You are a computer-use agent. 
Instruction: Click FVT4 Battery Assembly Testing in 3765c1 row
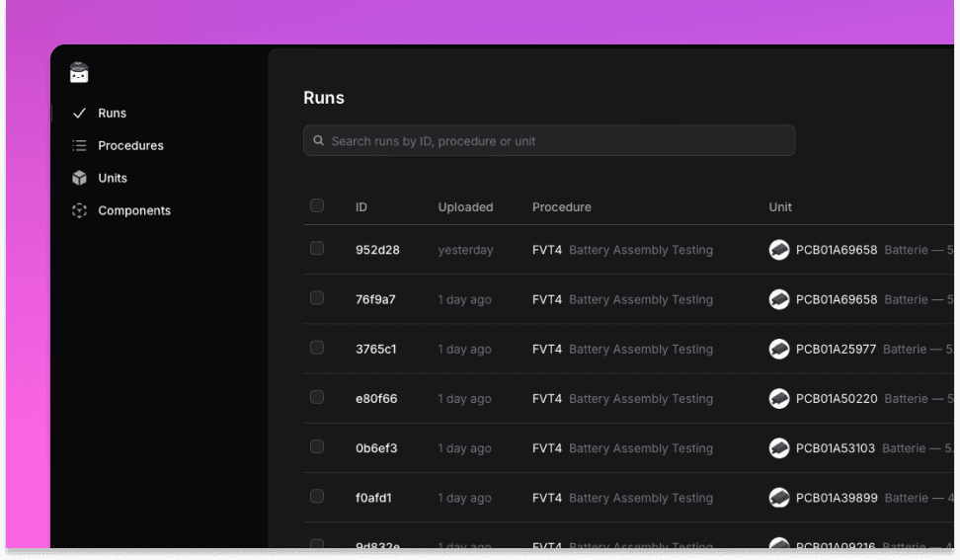[622, 349]
